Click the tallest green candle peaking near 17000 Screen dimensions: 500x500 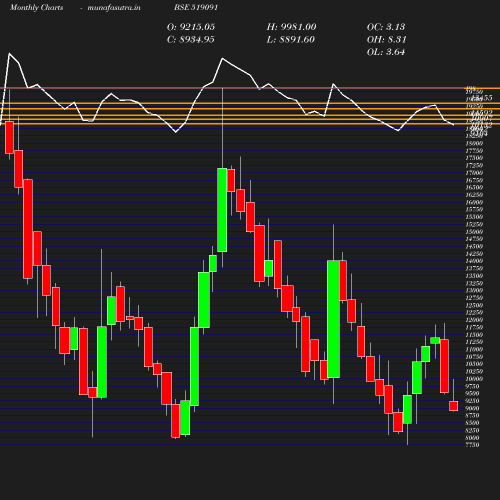(x=222, y=210)
